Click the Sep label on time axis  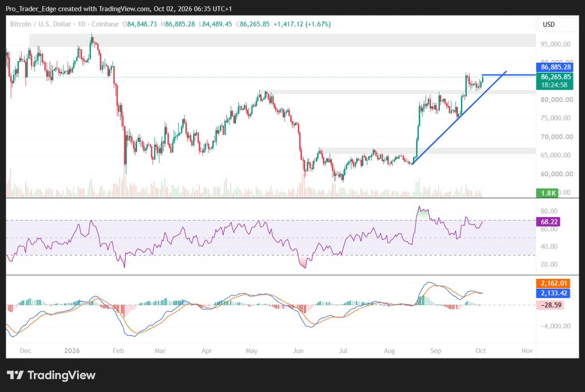[435, 350]
